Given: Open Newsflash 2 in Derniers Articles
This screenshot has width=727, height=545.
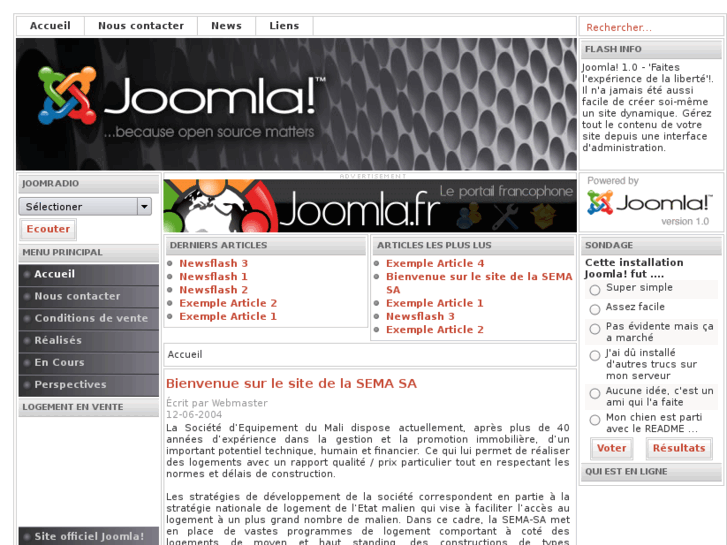Looking at the screenshot, I should coord(213,290).
